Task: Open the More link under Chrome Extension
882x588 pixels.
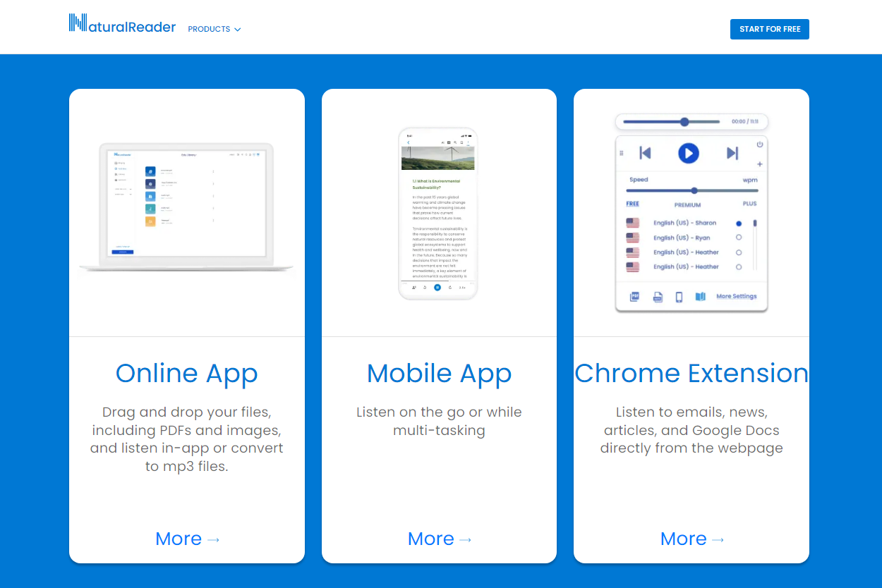Action: [691, 539]
